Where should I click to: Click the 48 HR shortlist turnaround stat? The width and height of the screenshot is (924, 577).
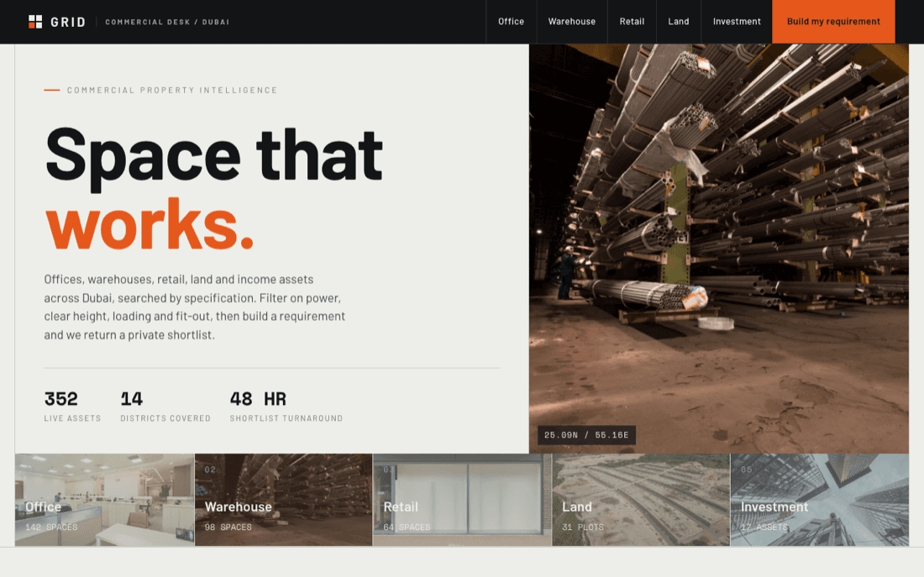286,407
